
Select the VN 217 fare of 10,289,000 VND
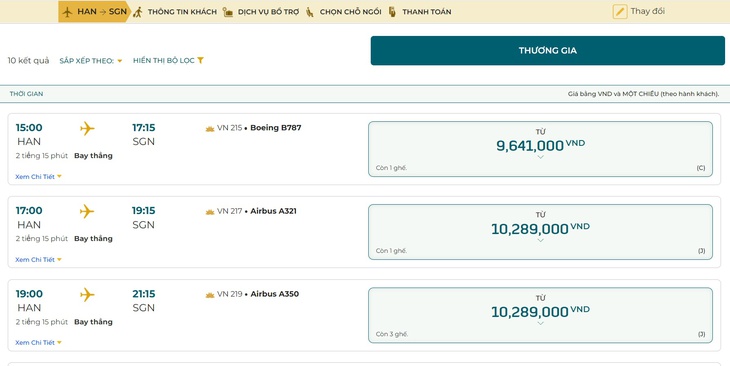coord(540,232)
